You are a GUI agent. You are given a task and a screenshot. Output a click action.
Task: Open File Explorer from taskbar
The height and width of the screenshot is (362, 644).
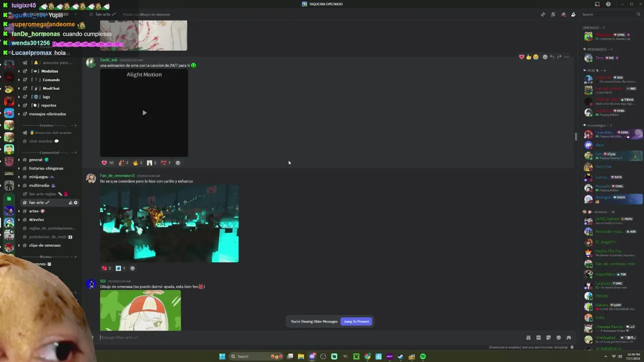pyautogui.click(x=301, y=356)
